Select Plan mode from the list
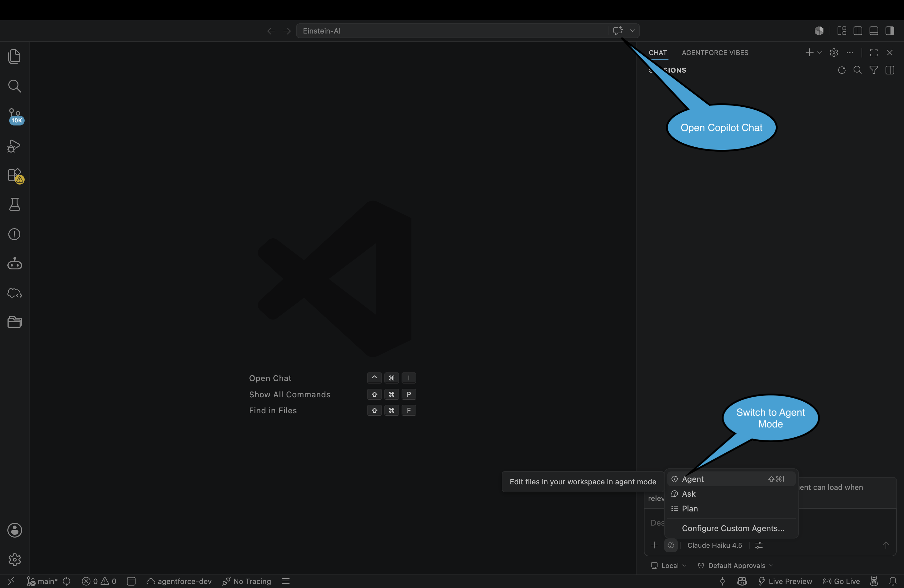Screen dimensions: 904x588 731,509
